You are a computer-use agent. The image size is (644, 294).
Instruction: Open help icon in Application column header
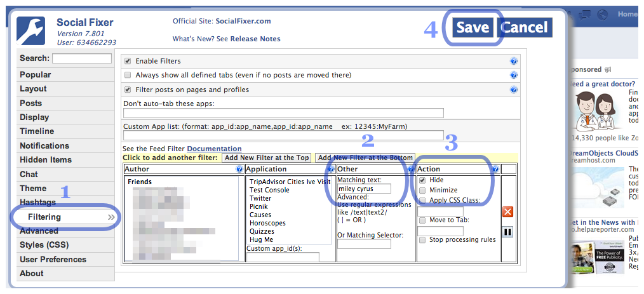pos(331,169)
